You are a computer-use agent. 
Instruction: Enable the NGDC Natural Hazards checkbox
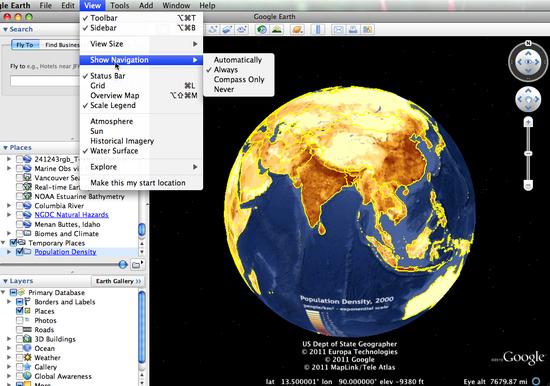[19, 215]
